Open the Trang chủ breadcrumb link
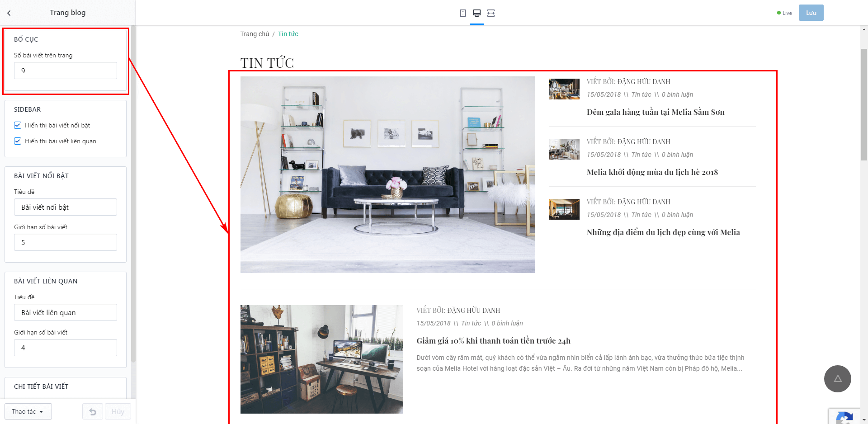Screen dimensions: 868x424 [x=255, y=34]
